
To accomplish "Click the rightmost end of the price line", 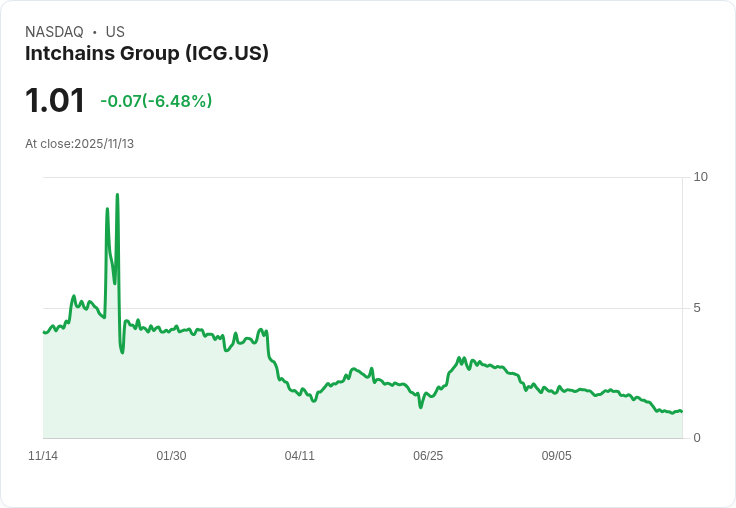I will tap(682, 411).
